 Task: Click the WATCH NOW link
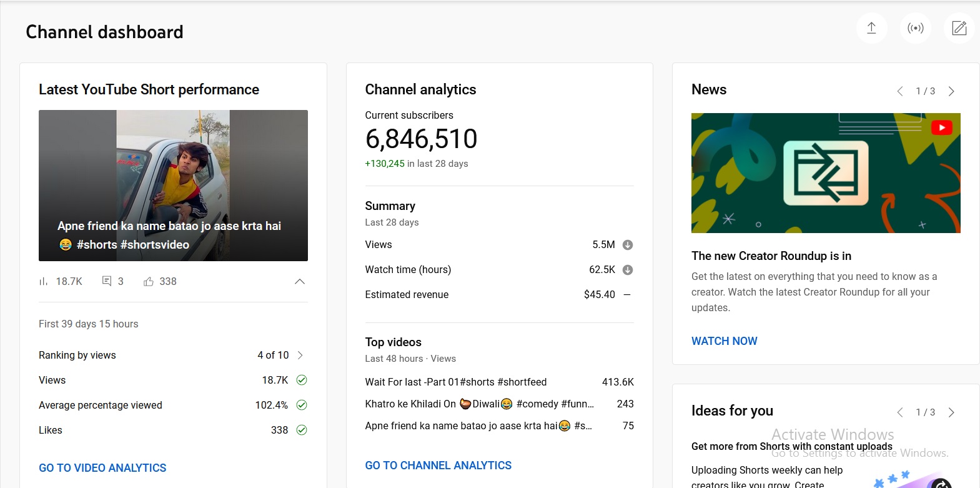point(725,341)
